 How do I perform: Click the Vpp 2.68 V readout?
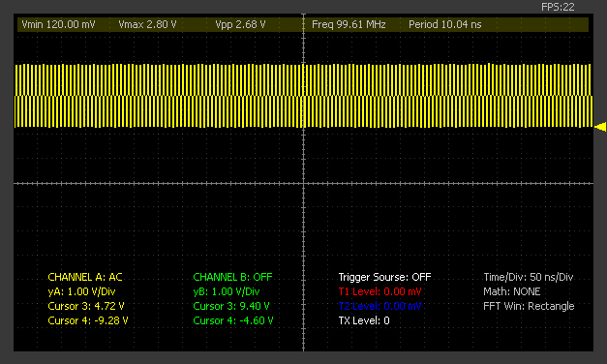[240, 25]
